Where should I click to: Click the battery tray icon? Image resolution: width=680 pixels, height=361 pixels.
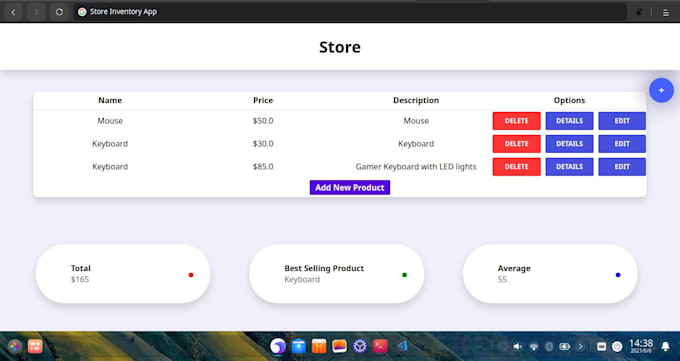pyautogui.click(x=564, y=347)
